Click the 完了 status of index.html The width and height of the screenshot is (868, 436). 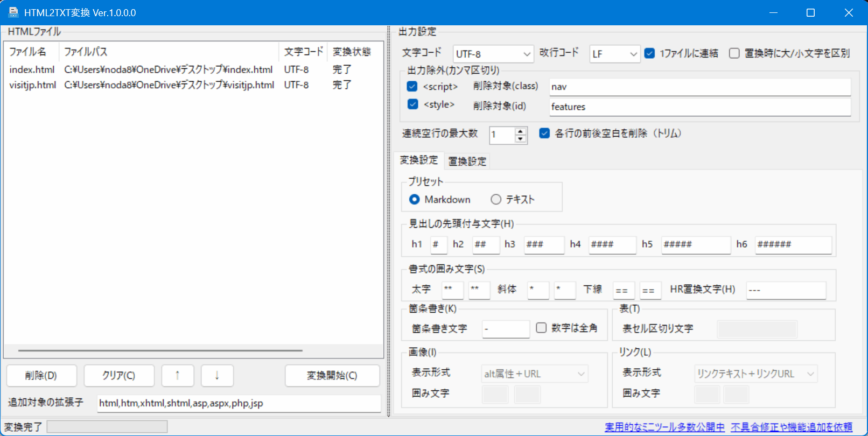[342, 69]
